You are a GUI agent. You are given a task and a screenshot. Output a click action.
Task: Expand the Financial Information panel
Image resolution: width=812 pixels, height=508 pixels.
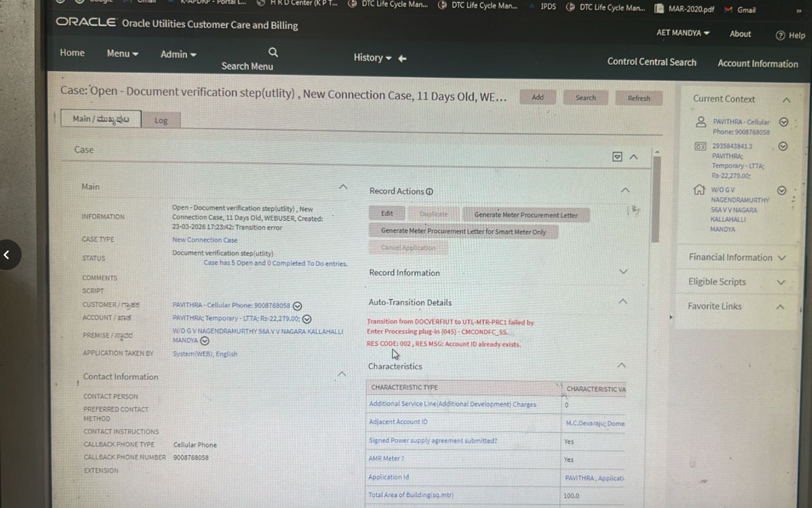(782, 257)
